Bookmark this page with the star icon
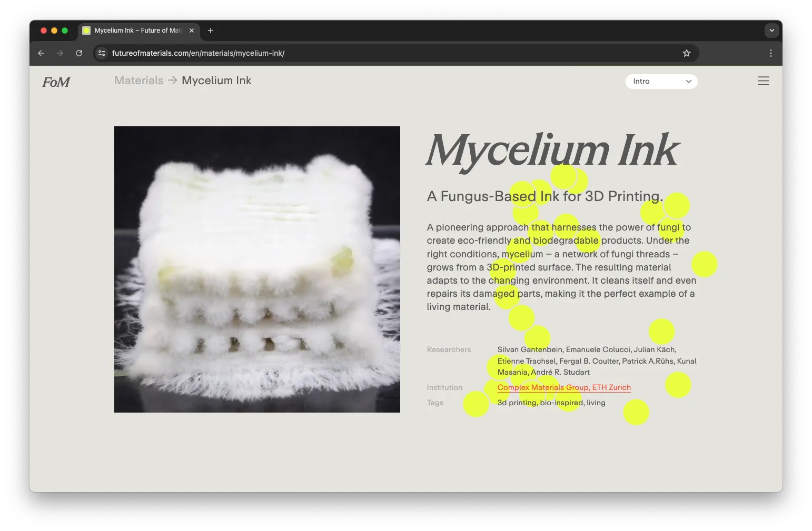812x531 pixels. pyautogui.click(x=686, y=53)
